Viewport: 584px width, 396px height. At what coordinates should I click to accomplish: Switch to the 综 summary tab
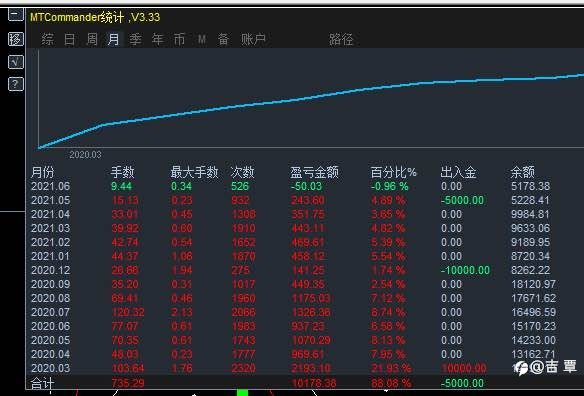(x=48, y=39)
